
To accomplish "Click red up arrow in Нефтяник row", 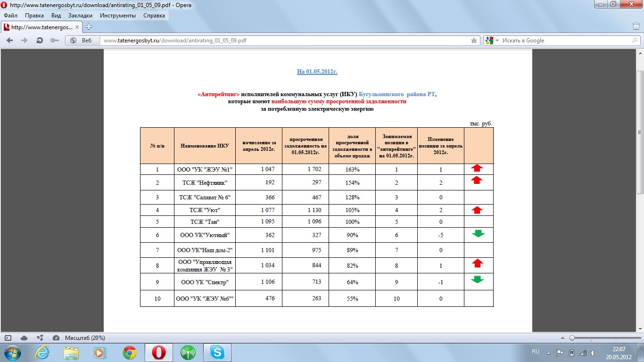I will pos(477,180).
